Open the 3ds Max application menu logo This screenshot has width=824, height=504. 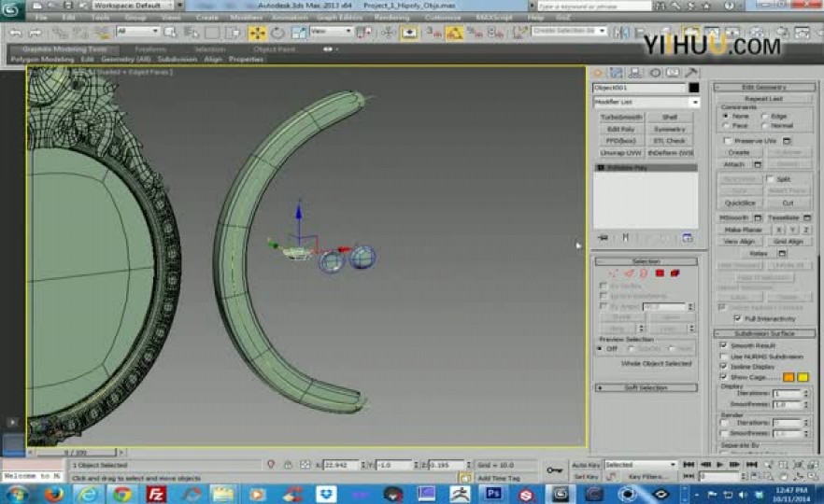[11, 10]
